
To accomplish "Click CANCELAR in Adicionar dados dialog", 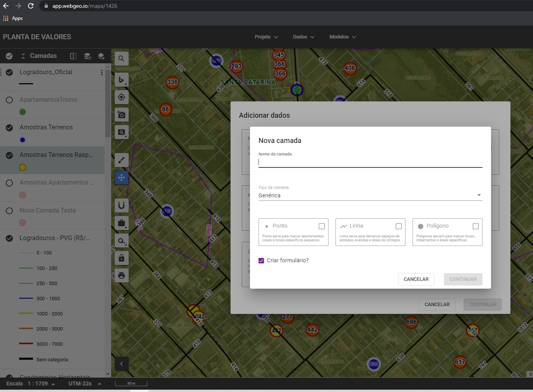I will 437,305.
